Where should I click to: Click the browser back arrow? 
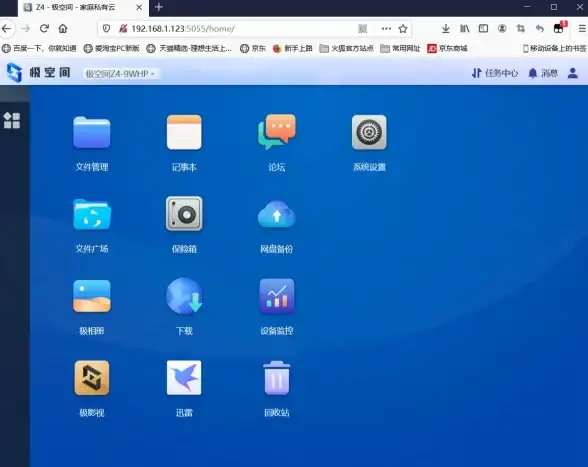pos(6,29)
